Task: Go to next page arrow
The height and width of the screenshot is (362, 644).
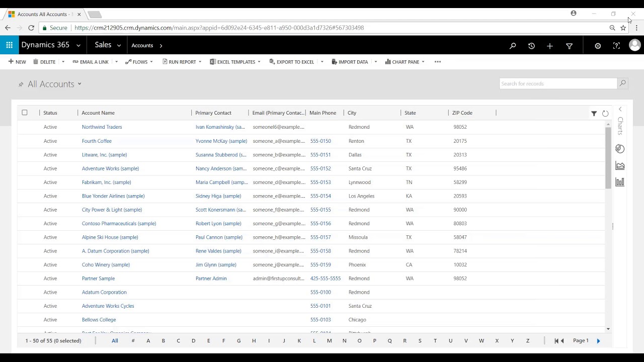Action: pos(598,341)
